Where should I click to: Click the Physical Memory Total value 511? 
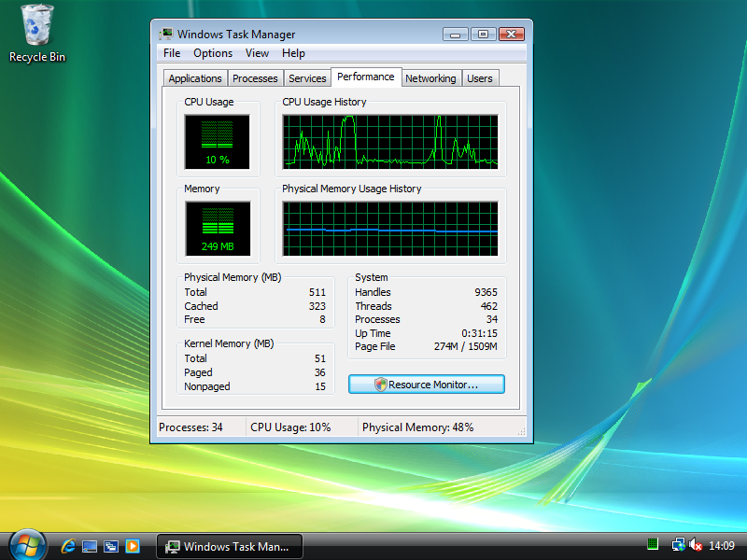pos(317,292)
